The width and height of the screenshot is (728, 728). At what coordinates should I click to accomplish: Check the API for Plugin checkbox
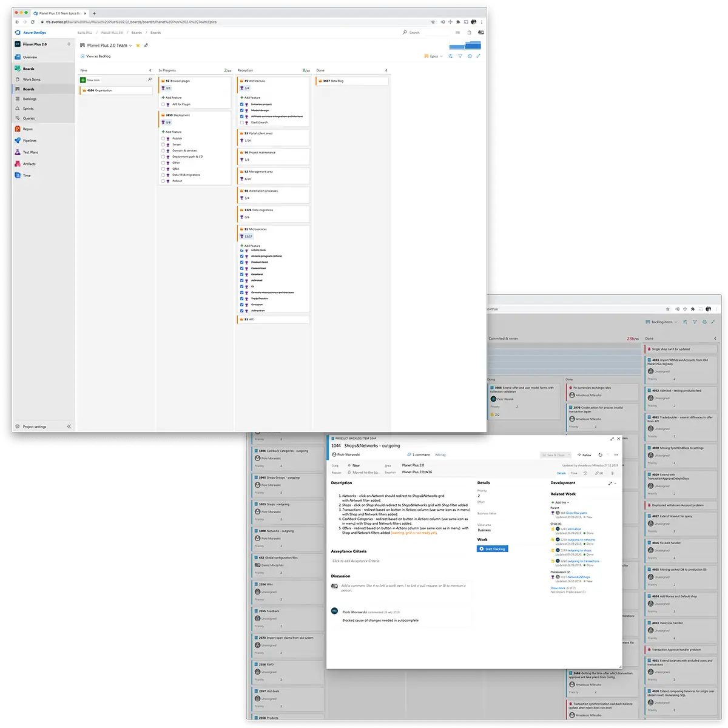[x=163, y=104]
